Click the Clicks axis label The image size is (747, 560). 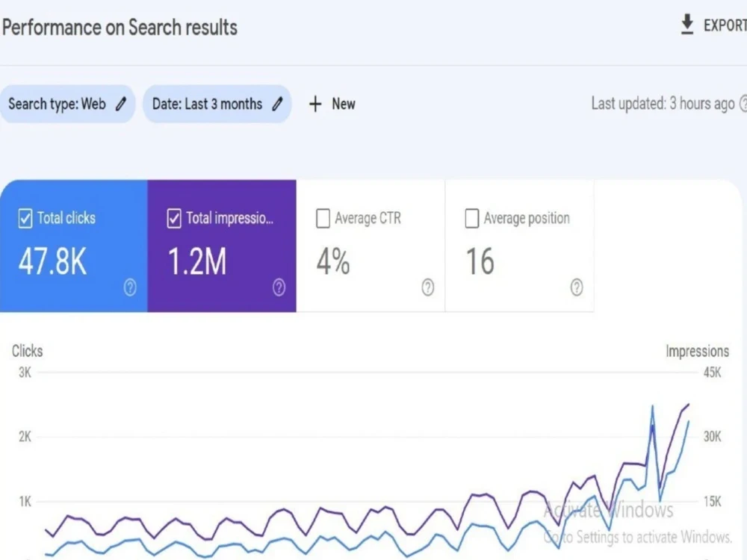(x=27, y=351)
